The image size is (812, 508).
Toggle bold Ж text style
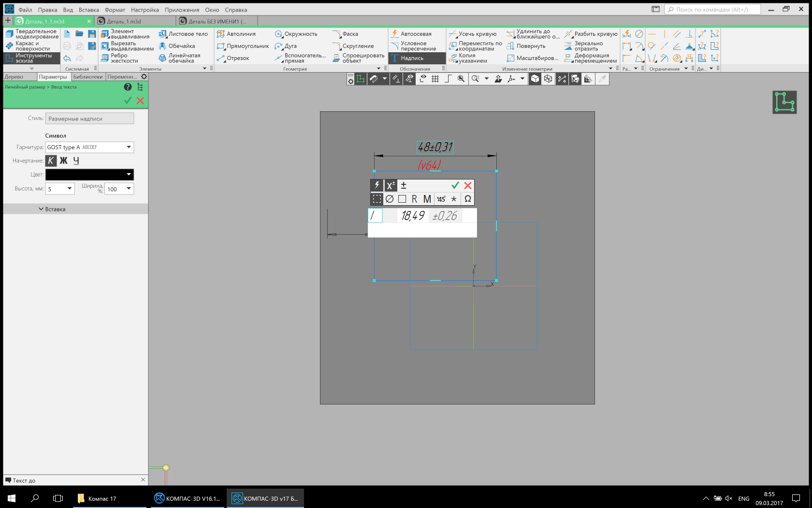click(63, 161)
